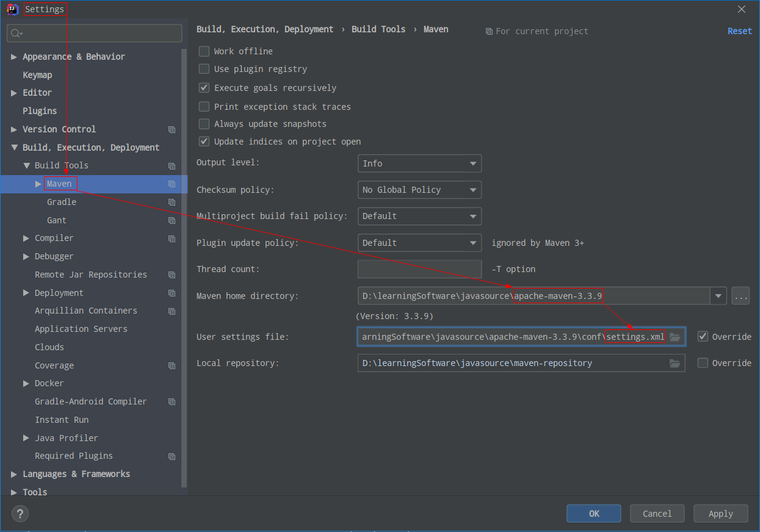Open Multiproject build fail policy dropdown

tap(419, 216)
